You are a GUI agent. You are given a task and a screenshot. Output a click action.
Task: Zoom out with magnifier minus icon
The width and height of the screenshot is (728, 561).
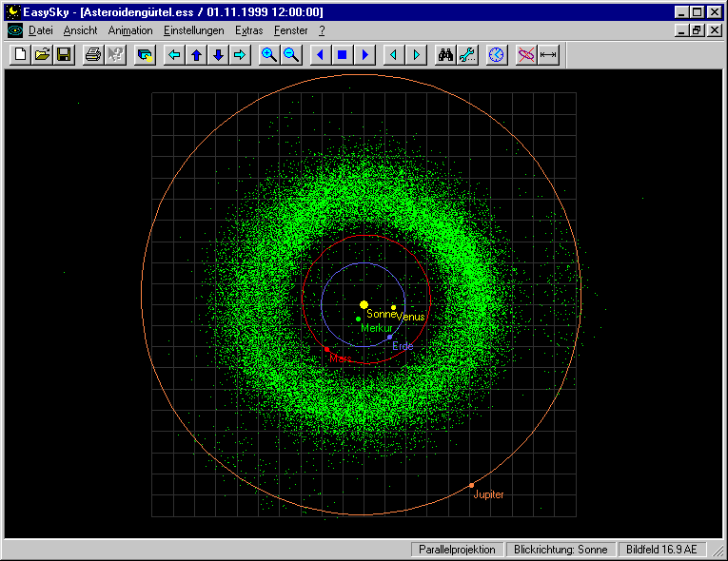coord(291,55)
